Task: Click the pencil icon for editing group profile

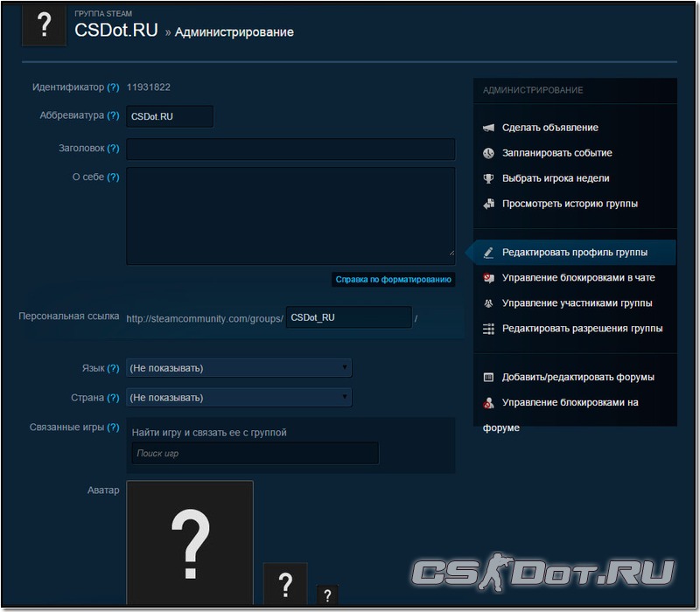Action: pos(488,253)
